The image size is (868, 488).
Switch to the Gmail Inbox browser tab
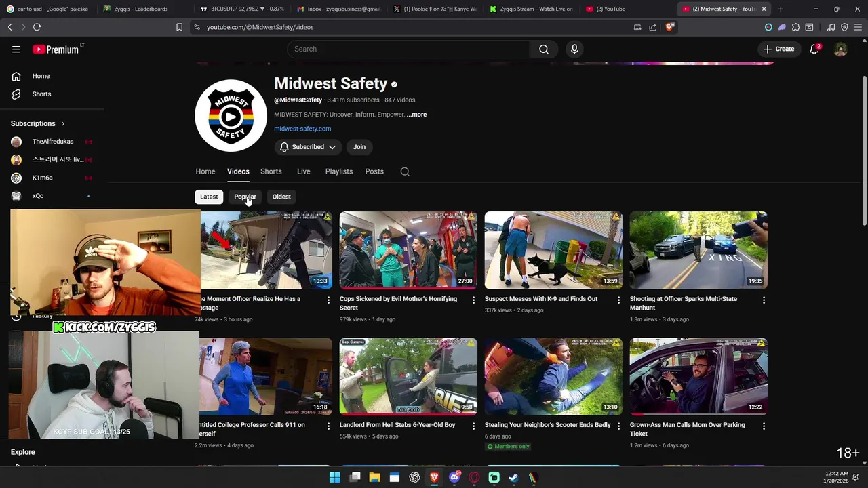click(339, 9)
